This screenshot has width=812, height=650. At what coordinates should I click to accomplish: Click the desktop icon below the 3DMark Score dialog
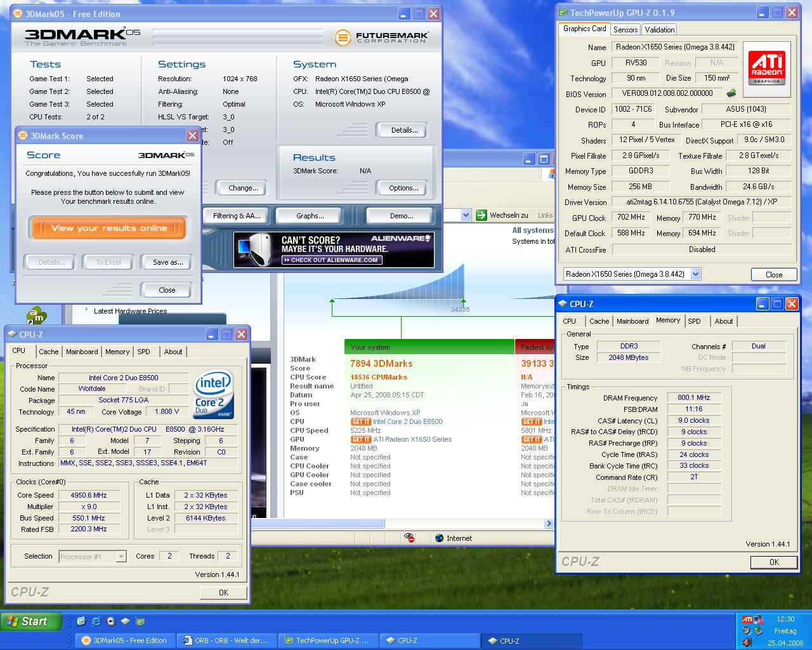pyautogui.click(x=36, y=315)
